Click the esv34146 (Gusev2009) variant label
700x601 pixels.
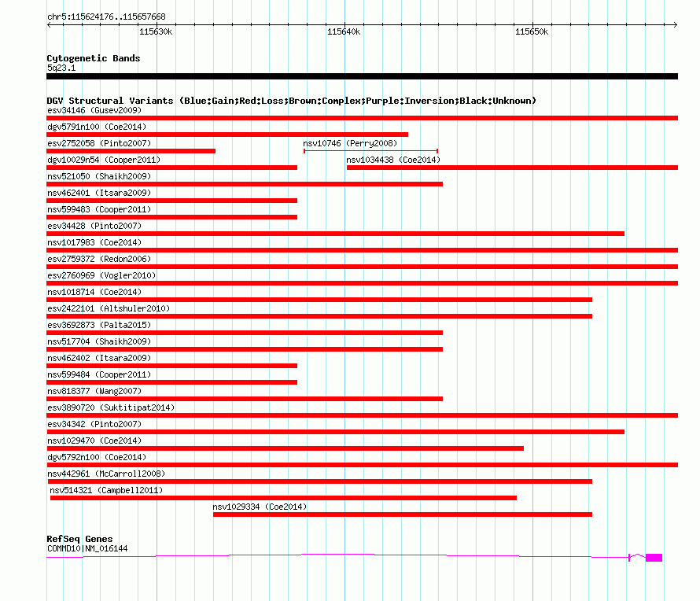coord(94,110)
